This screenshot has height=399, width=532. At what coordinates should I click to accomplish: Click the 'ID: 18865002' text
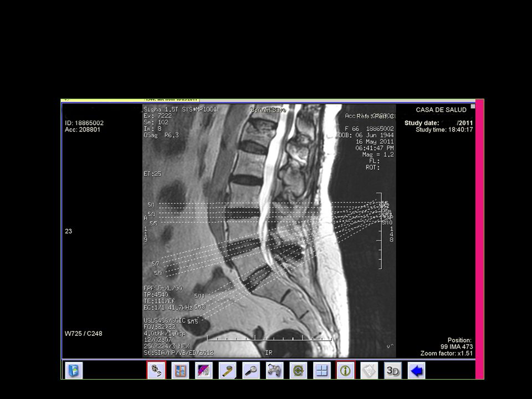[x=84, y=123]
